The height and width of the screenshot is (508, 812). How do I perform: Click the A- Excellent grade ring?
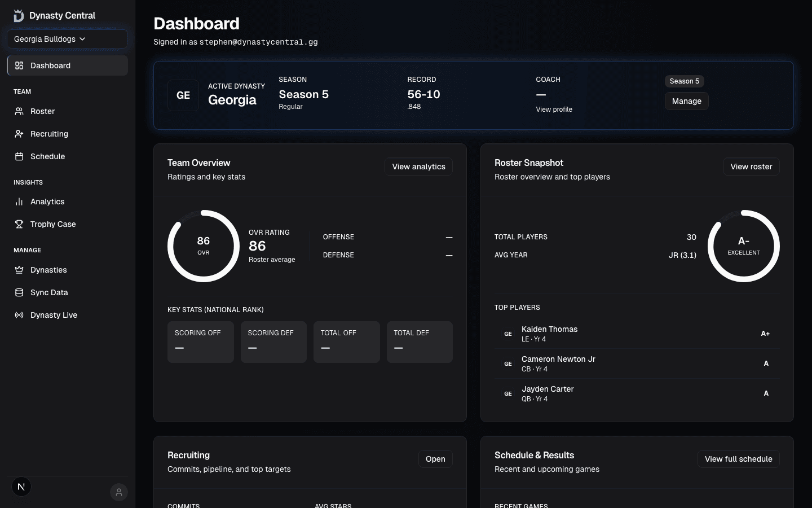[744, 246]
